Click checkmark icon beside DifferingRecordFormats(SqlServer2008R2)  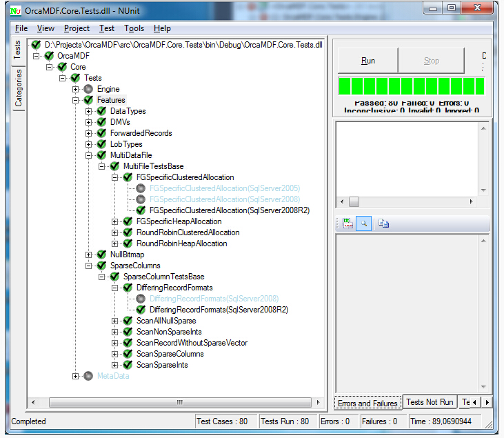tap(141, 310)
